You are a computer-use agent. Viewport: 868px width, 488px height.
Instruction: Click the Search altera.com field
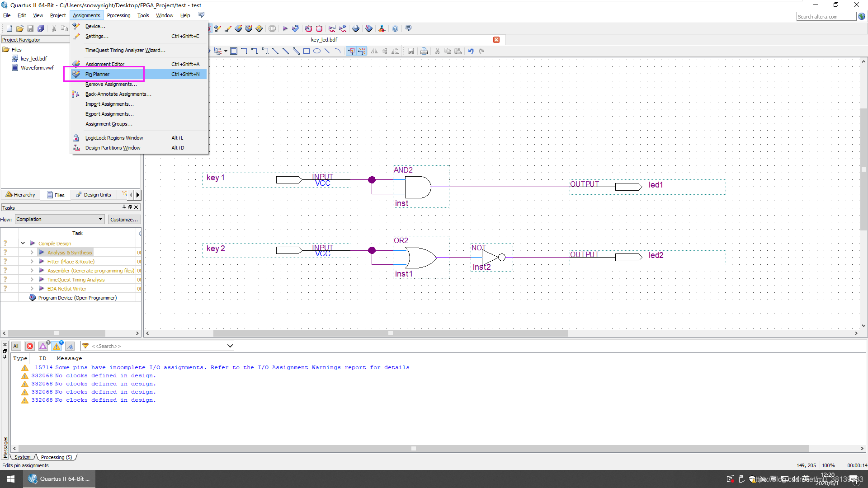[x=826, y=17]
